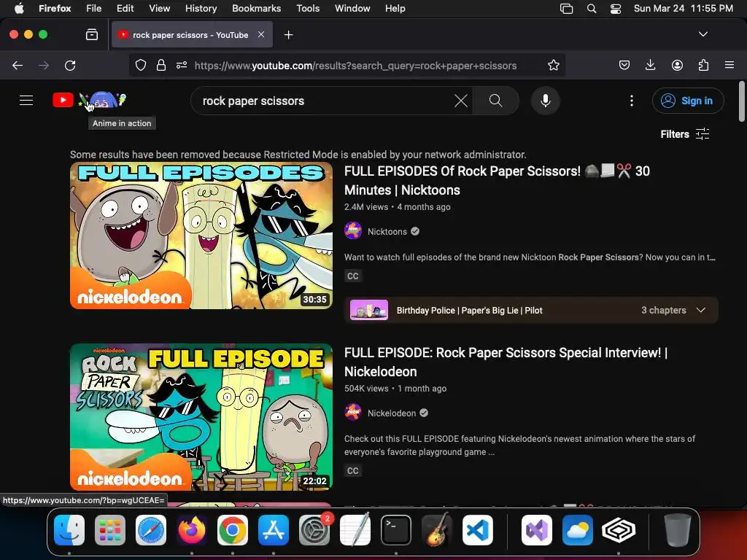This screenshot has width=747, height=560.
Task: Close the YouTube tab
Action: click(x=261, y=34)
